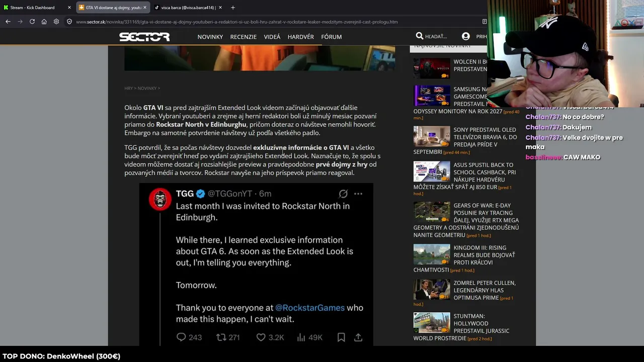Like the tweet with 3.2K likes
Screen dimensions: 644x362
coord(261,337)
